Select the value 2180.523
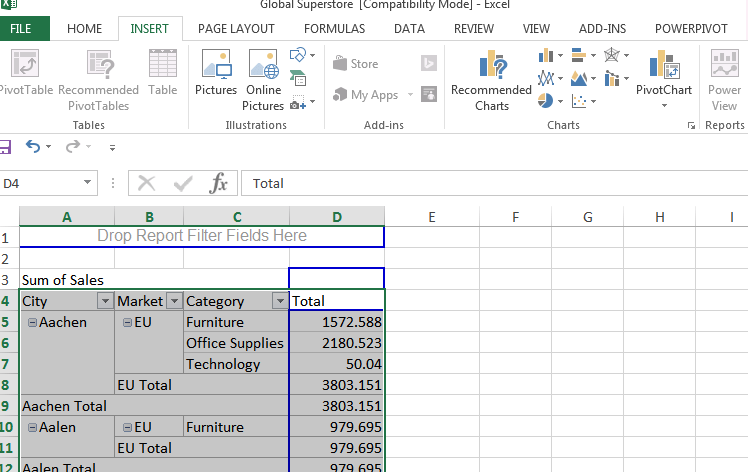Screen dimensions: 748x472 tap(337, 343)
